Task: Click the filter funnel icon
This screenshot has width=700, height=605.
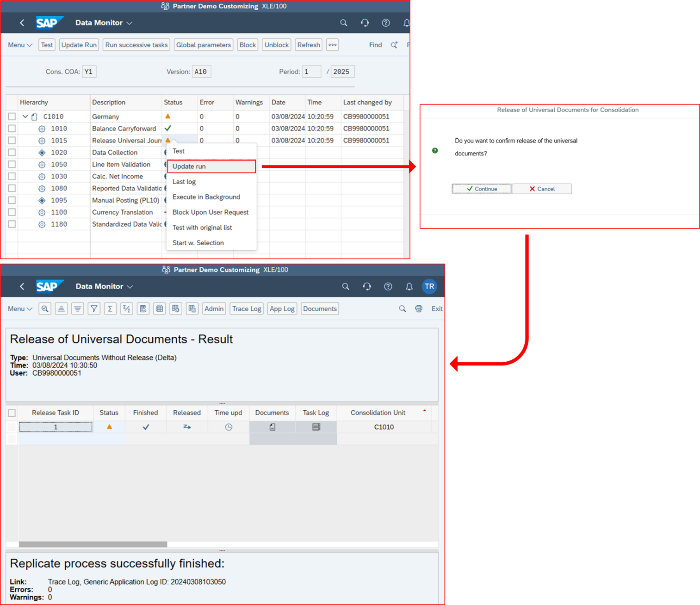Action: [x=94, y=309]
